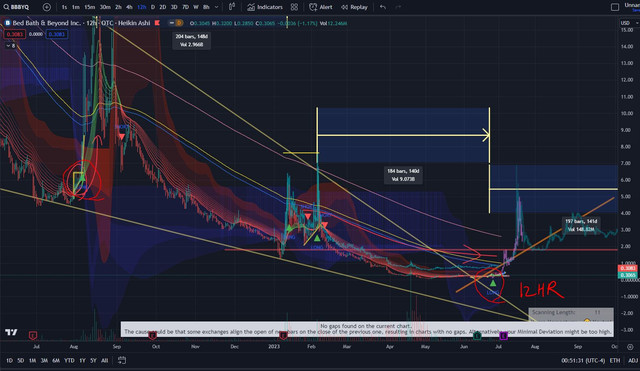Redo the chart action

click(398, 7)
